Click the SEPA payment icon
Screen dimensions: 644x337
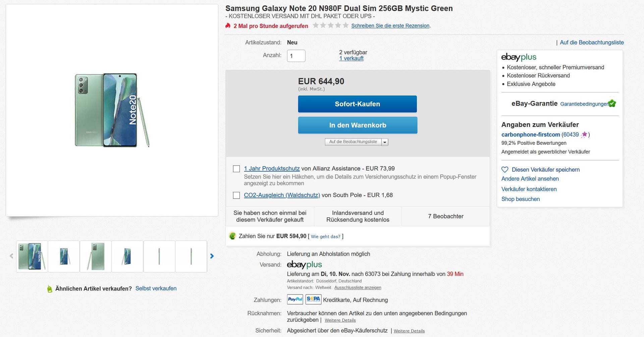tap(313, 299)
